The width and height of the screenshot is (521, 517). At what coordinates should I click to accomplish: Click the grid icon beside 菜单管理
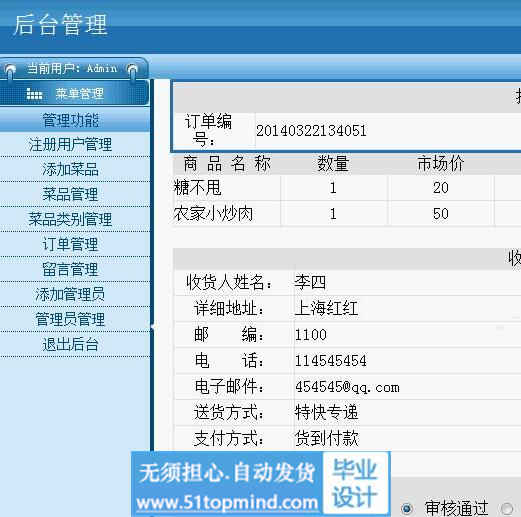coord(34,94)
